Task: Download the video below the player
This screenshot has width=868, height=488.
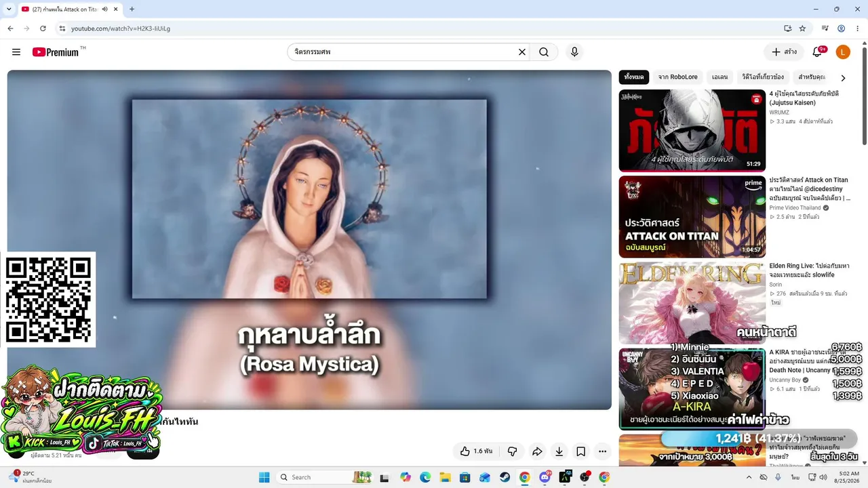Action: (x=559, y=451)
